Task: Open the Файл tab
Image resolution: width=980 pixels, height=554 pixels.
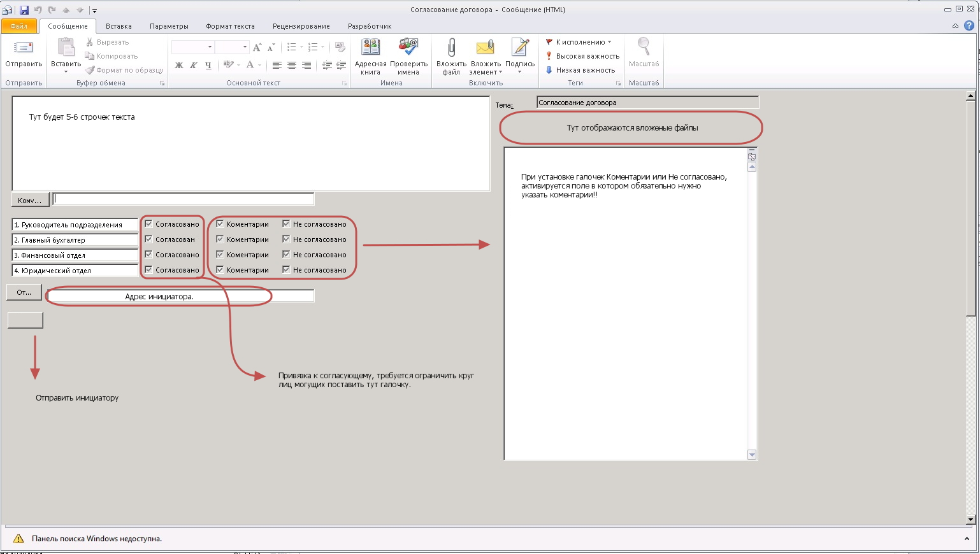Action: [x=19, y=26]
